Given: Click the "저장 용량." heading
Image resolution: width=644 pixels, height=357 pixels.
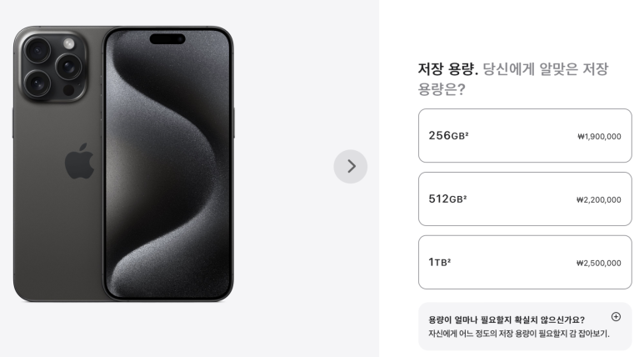Looking at the screenshot, I should (448, 69).
